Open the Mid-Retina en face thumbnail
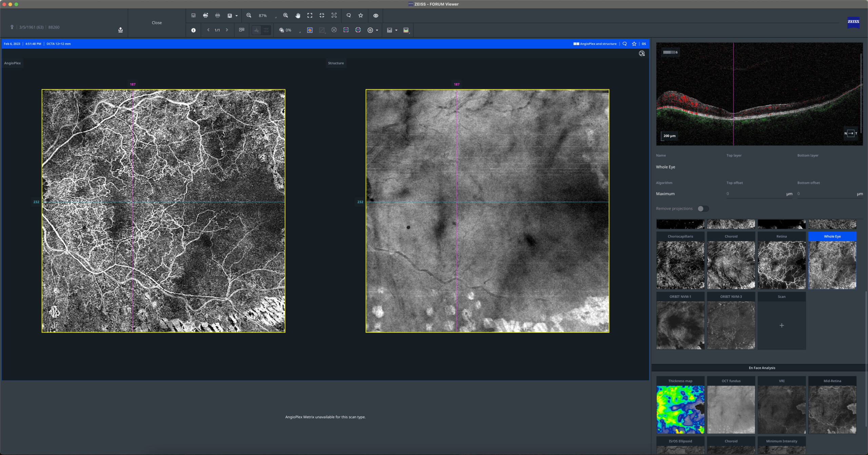868x455 pixels. (x=832, y=405)
